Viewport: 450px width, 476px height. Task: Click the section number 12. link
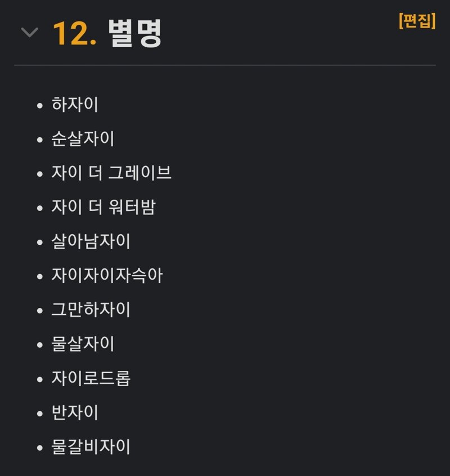[x=74, y=34]
